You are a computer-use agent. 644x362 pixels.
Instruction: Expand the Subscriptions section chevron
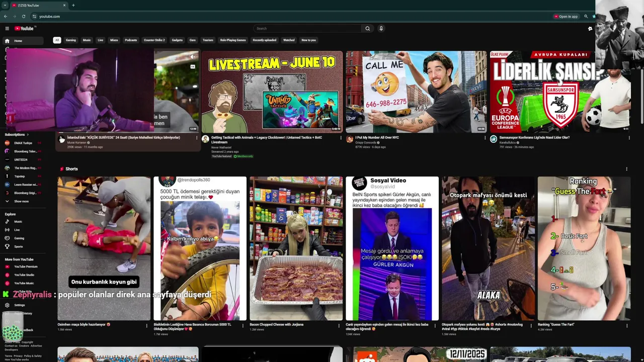pyautogui.click(x=28, y=135)
